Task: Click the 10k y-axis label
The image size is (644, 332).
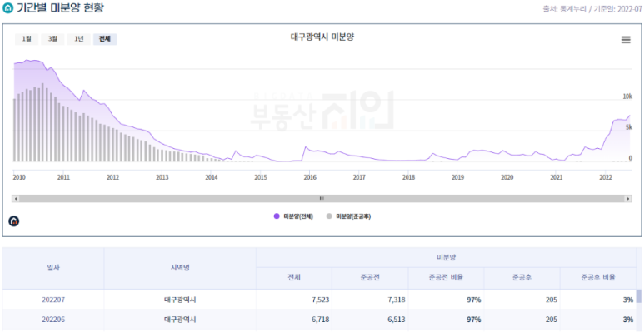Action: [x=627, y=97]
